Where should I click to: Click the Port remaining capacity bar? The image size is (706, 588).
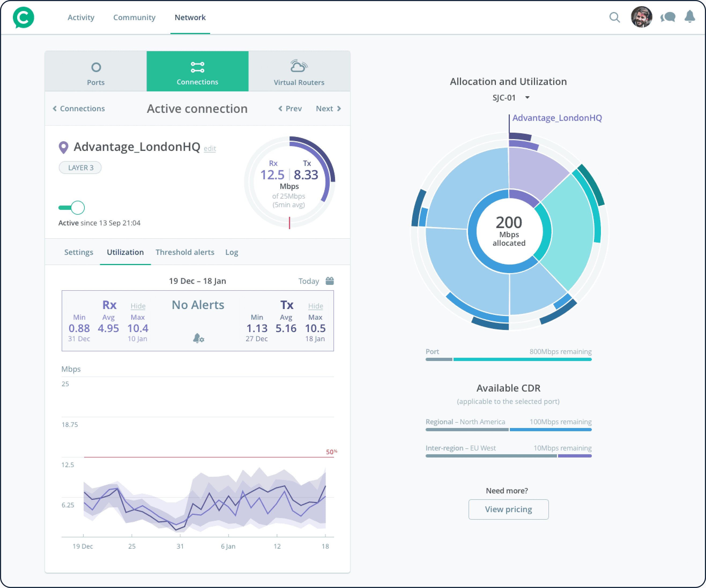click(508, 359)
